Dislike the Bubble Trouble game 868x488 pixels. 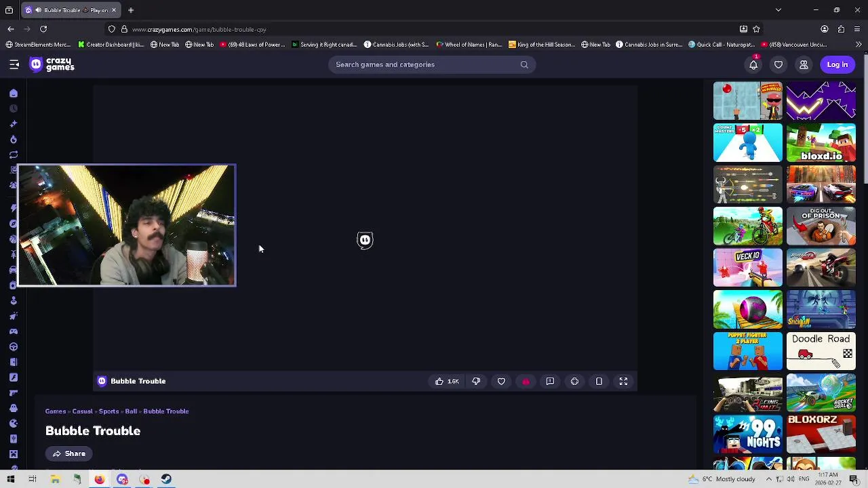pyautogui.click(x=476, y=382)
